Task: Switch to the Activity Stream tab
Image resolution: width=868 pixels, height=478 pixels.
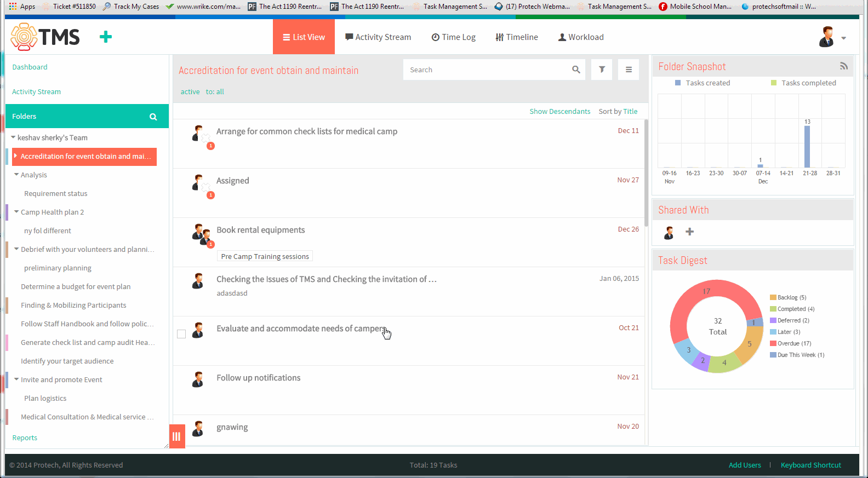Action: point(378,37)
